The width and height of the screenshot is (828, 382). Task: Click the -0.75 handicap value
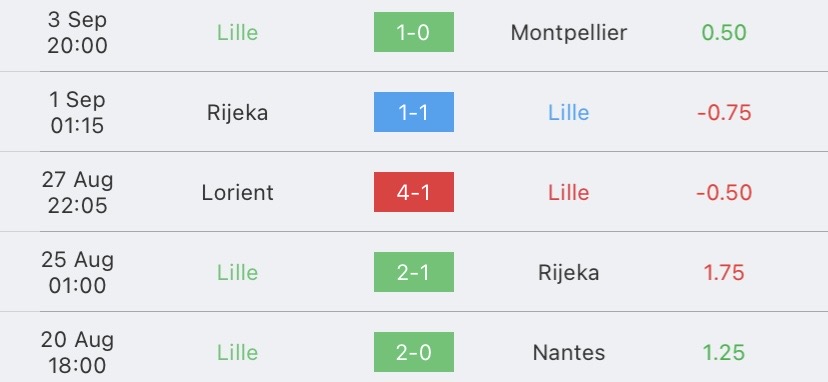(724, 113)
